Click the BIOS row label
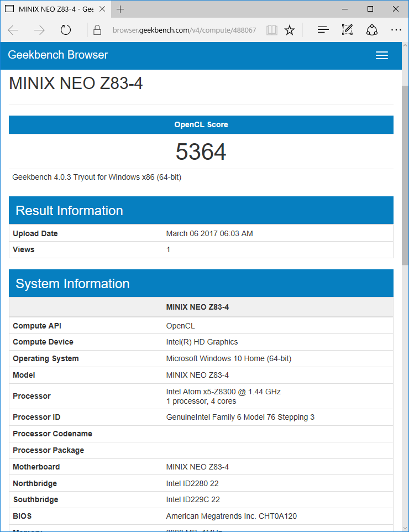This screenshot has width=409, height=532. (x=22, y=516)
